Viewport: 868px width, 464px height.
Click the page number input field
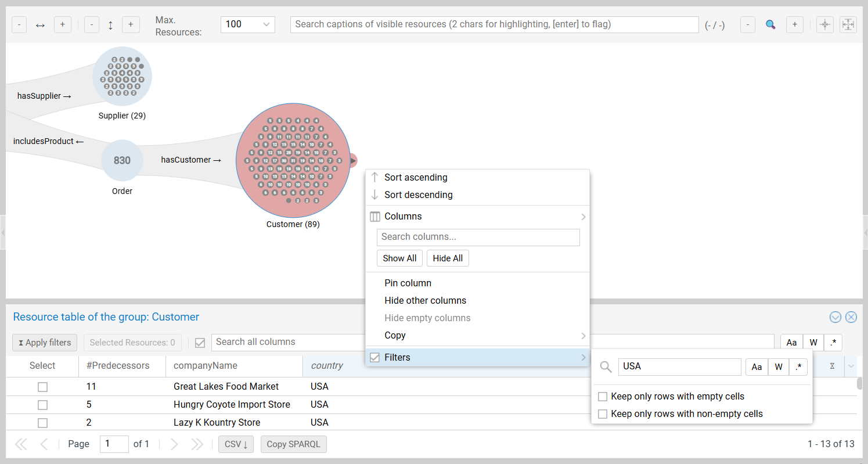click(x=114, y=444)
